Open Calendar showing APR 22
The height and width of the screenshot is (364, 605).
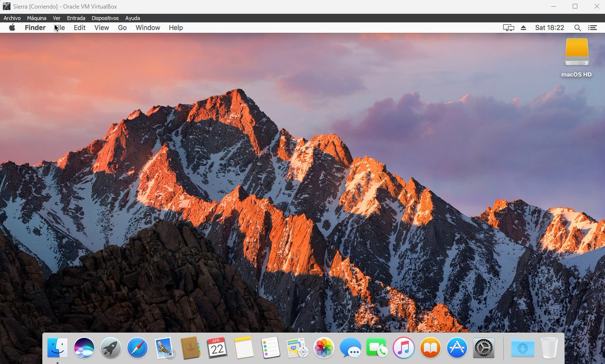(x=217, y=348)
